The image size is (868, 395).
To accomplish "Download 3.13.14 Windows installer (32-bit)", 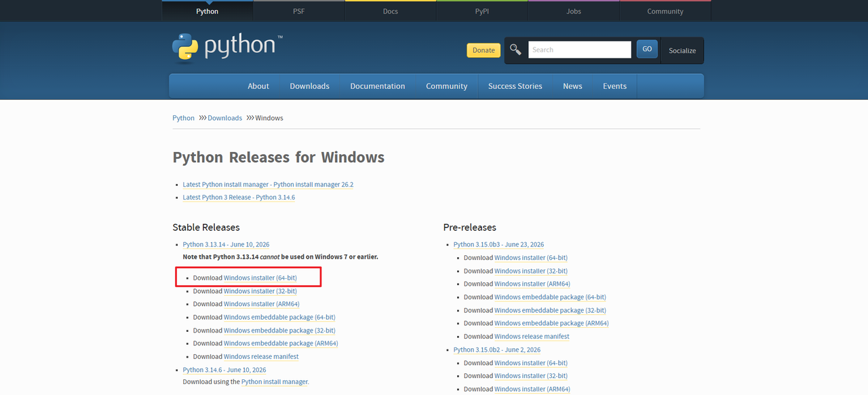I will tap(260, 291).
